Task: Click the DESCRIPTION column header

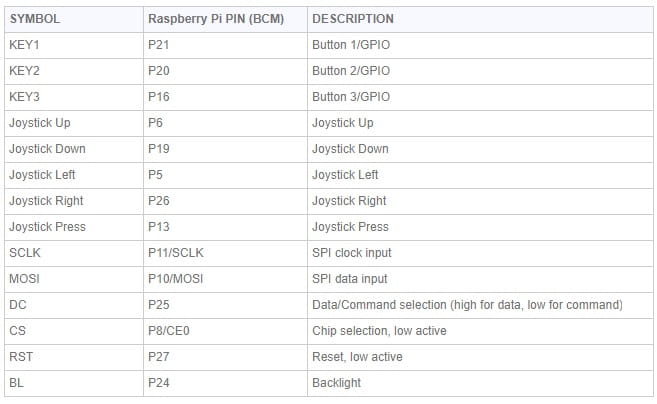Action: [x=353, y=19]
